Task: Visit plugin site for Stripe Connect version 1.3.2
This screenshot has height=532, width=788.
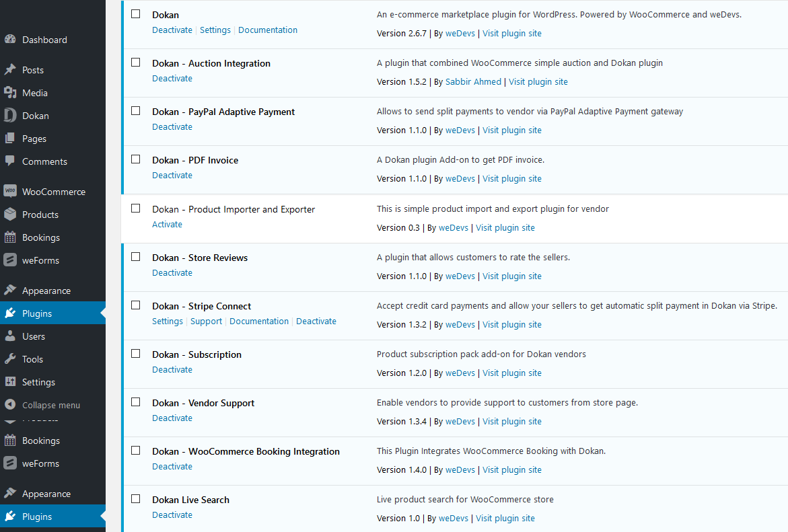Action: (512, 325)
